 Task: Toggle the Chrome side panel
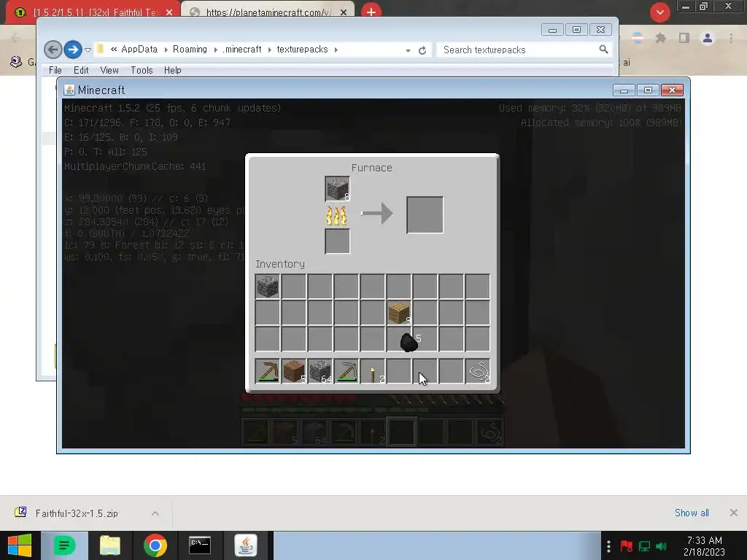[x=684, y=38]
